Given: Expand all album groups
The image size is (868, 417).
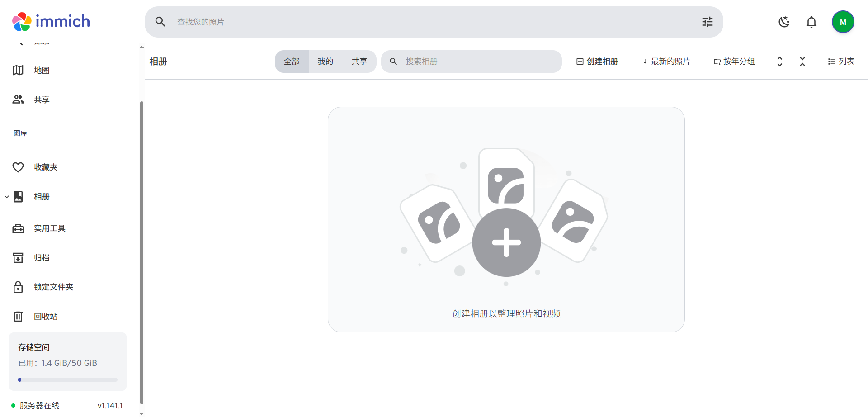Looking at the screenshot, I should (780, 62).
